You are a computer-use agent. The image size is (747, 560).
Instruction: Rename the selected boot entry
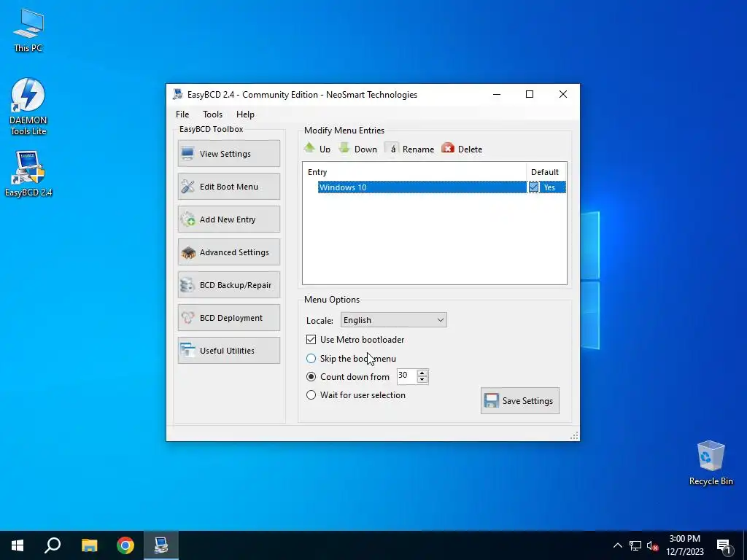410,149
